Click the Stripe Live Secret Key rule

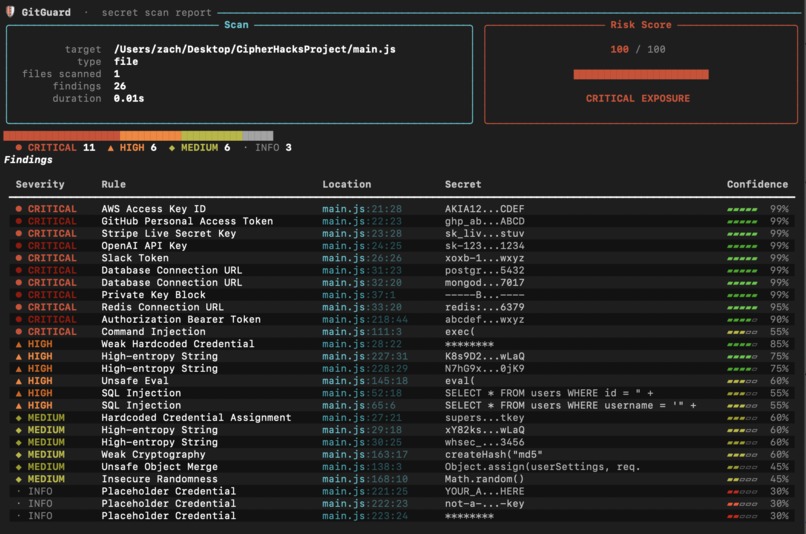169,233
